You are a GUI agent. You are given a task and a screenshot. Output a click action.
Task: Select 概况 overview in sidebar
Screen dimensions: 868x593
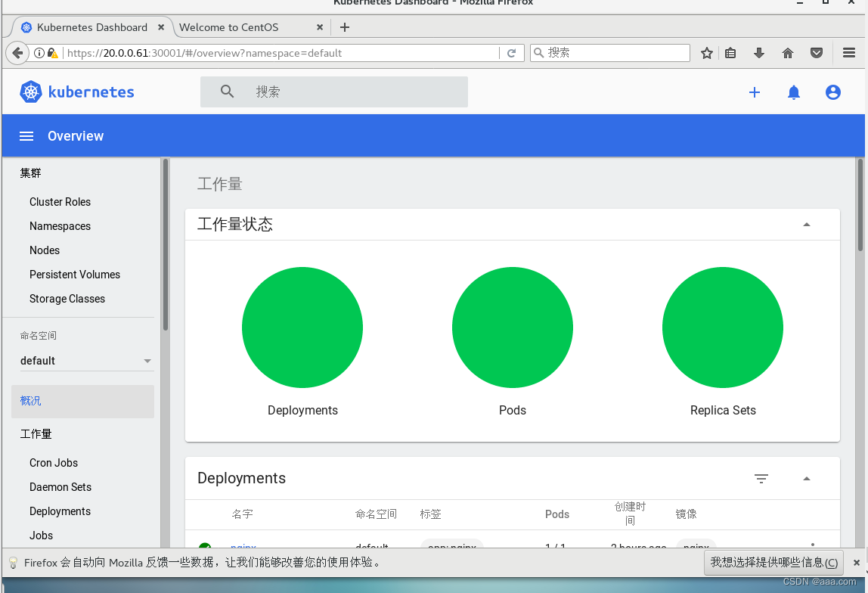(82, 402)
